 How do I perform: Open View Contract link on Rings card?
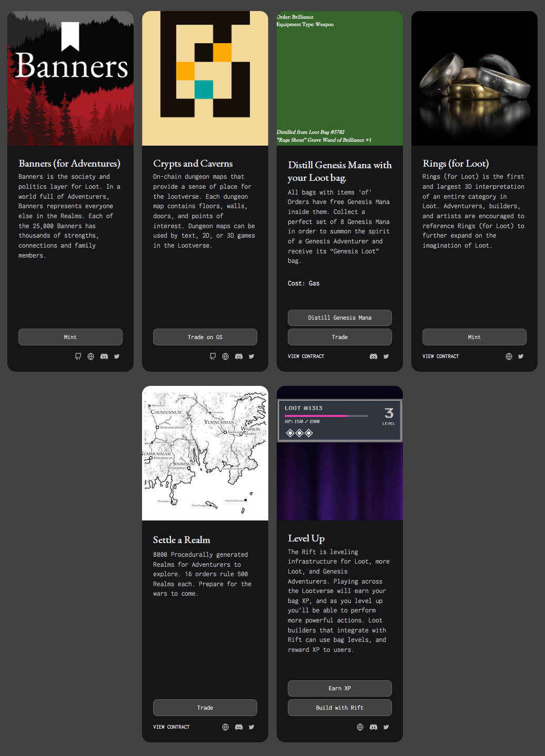coord(441,356)
